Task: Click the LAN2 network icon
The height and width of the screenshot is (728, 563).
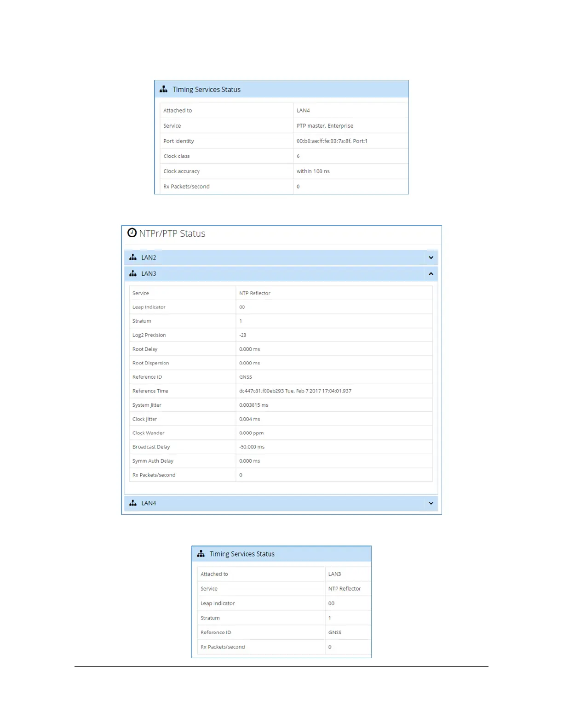Action: tap(133, 257)
